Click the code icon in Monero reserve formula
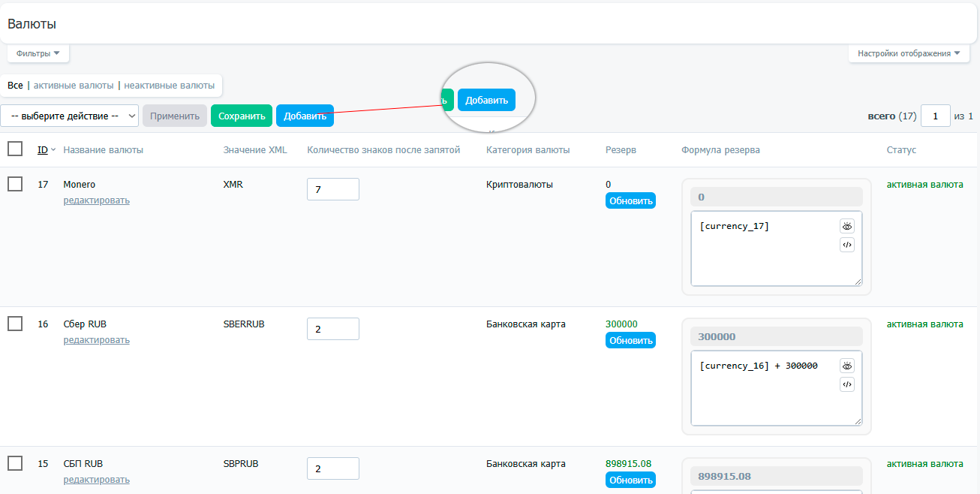This screenshot has width=980, height=494. 847,245
